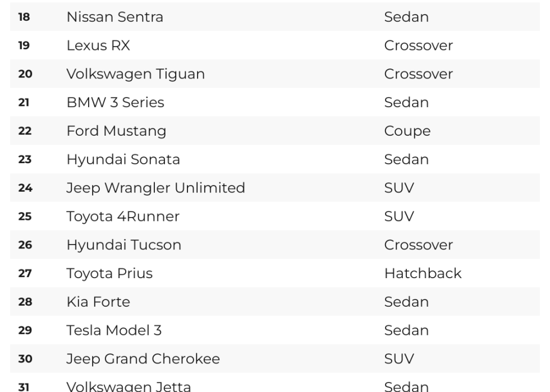This screenshot has width=550, height=392.
Task: Select the Hyundai Sonata row
Action: coord(275,159)
